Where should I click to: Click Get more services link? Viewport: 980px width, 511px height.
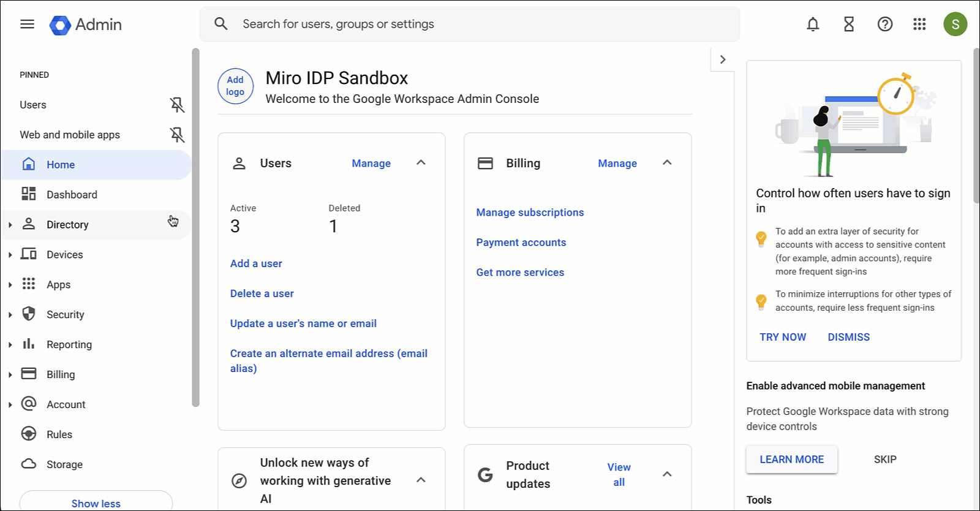point(520,273)
